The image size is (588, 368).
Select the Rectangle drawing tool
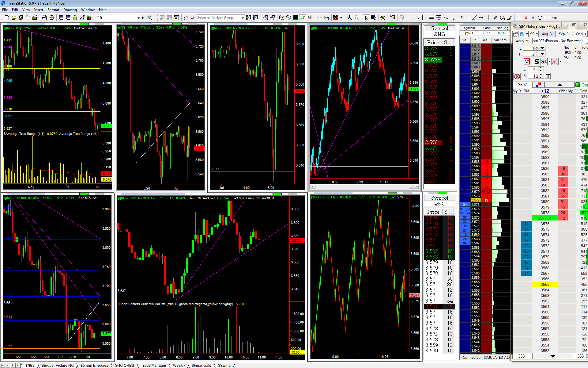pos(547,18)
